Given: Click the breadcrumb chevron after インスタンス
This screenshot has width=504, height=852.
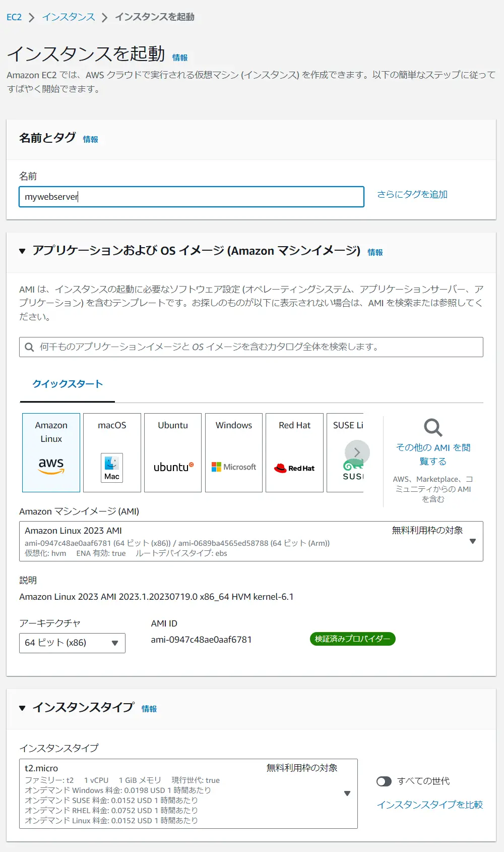Looking at the screenshot, I should click(x=105, y=18).
